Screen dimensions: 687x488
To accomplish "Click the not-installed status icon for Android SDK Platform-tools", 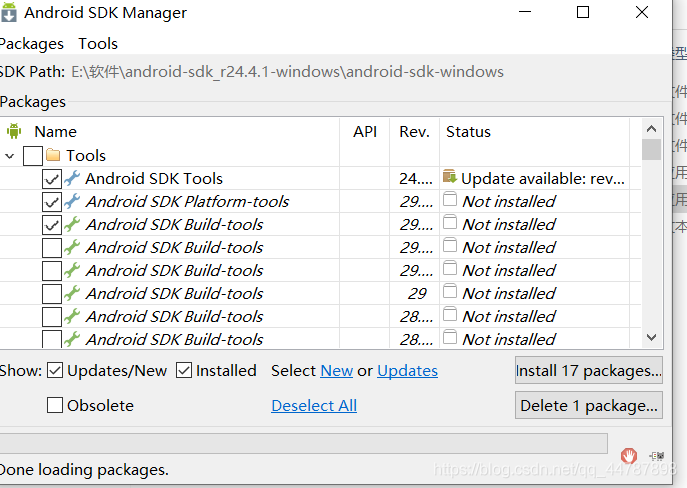I will coord(450,199).
